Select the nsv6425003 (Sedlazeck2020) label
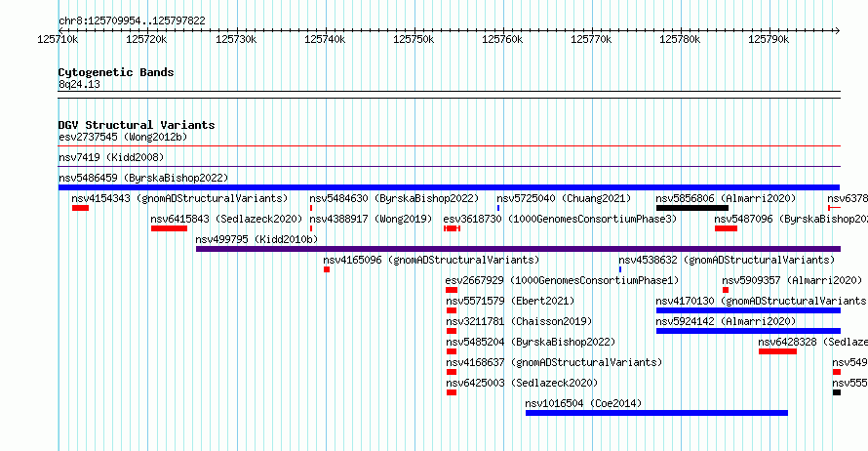The width and height of the screenshot is (868, 451). click(522, 383)
